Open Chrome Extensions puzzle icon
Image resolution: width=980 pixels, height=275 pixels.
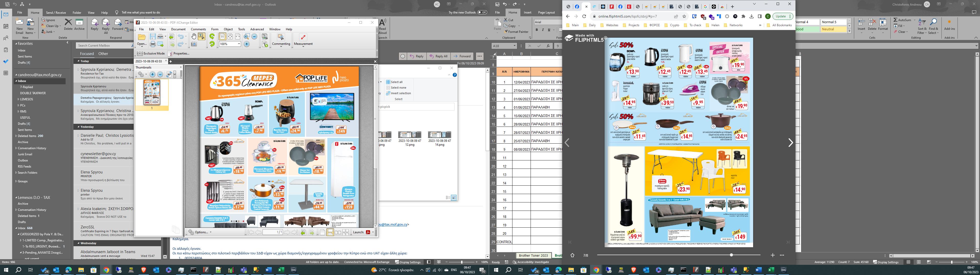(x=743, y=16)
